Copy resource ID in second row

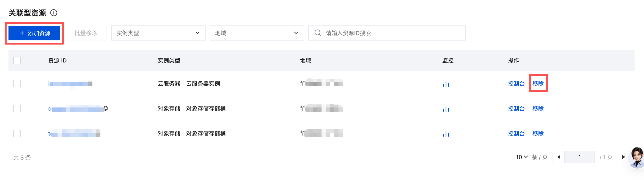(106, 108)
